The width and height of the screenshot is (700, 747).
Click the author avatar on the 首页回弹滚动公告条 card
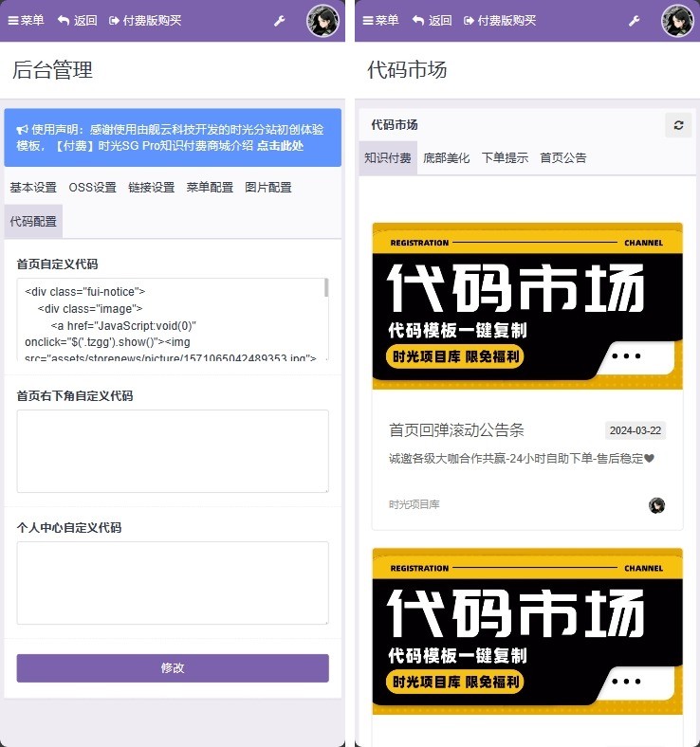point(656,505)
